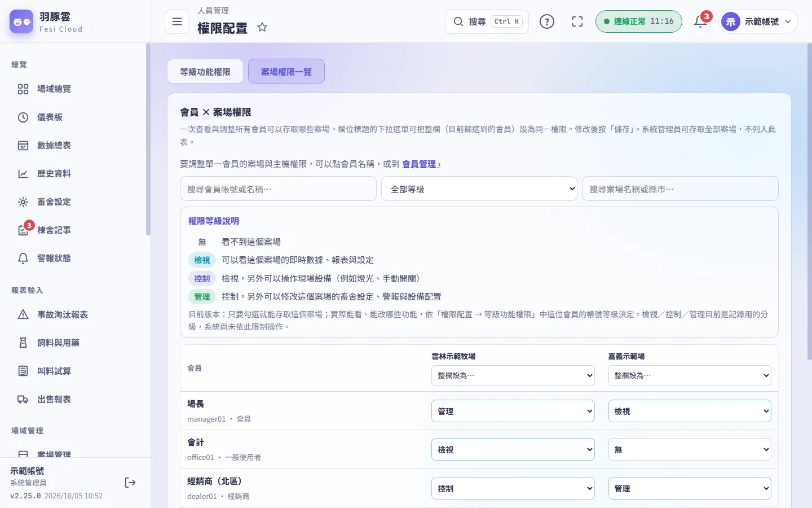The width and height of the screenshot is (812, 508).
Task: Click the 控制 legend badge
Action: [x=202, y=279]
